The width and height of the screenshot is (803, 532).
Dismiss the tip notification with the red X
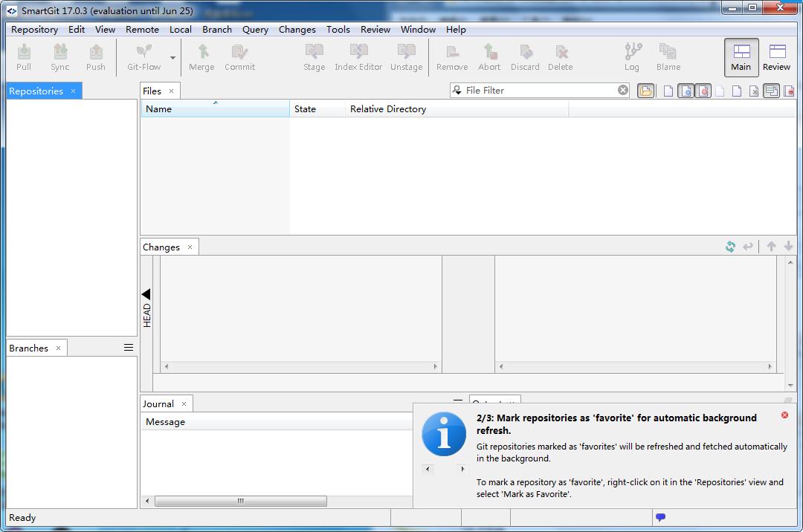click(784, 415)
